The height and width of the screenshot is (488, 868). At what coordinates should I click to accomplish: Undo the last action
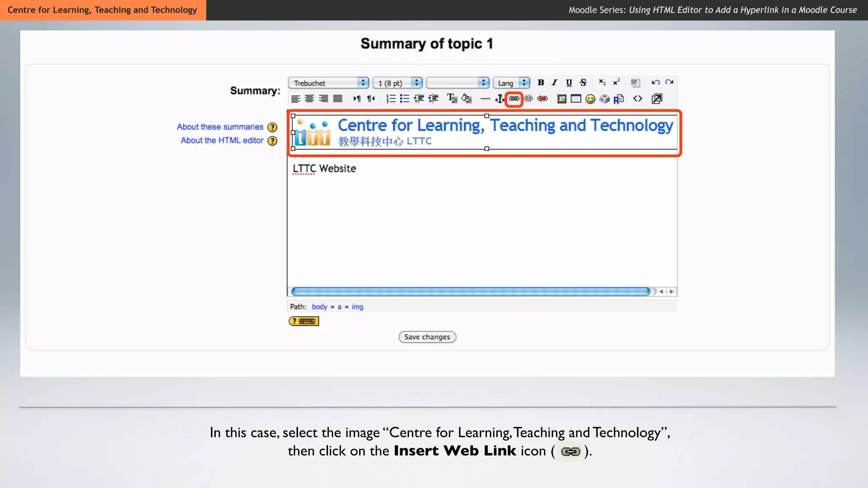point(655,83)
